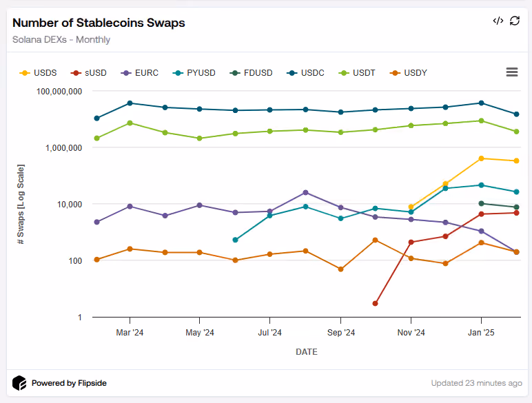This screenshot has height=403, width=532.
Task: Toggle USDY legend entry
Action: pyautogui.click(x=409, y=73)
